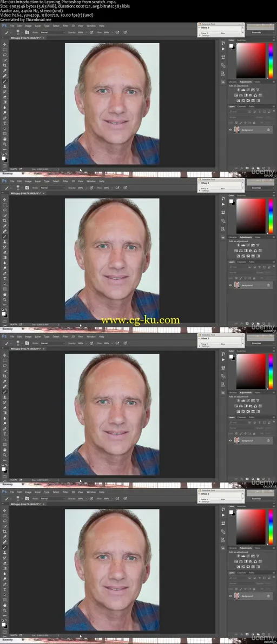Open the brush preset picker in the first frame
The height and width of the screenshot is (644, 277).
pos(19,32)
